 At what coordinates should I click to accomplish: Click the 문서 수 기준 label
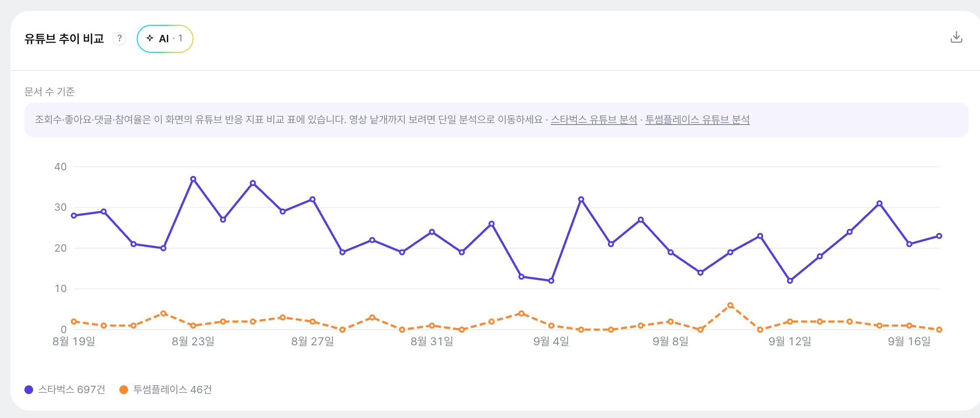click(50, 91)
